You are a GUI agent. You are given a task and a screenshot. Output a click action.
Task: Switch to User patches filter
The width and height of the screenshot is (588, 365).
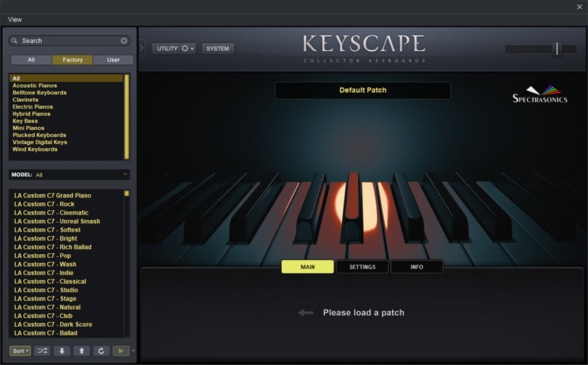(x=113, y=59)
